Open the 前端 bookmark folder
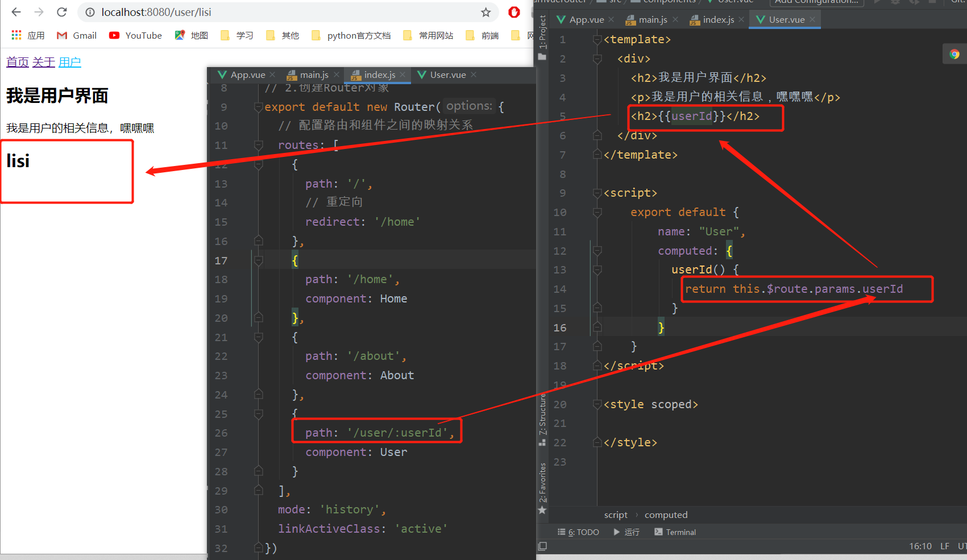Image resolution: width=967 pixels, height=560 pixels. coord(482,35)
